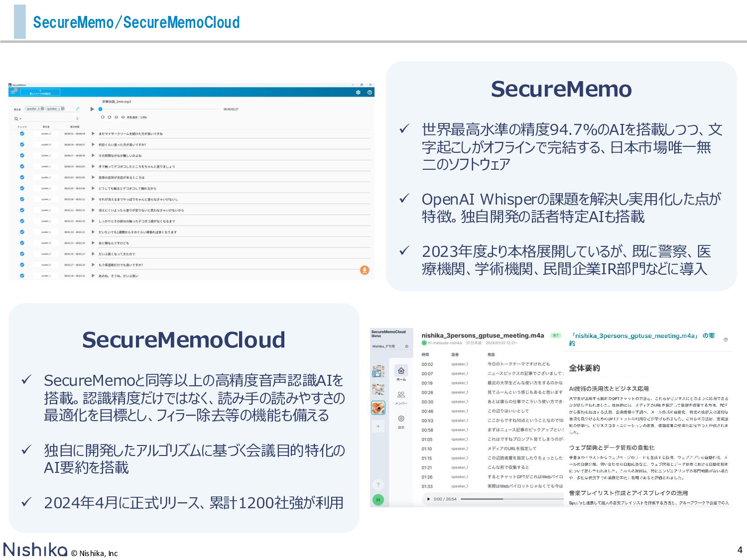Click the 新しいファイルを読込む load file button
This screenshot has width=747, height=560.
pyautogui.click(x=40, y=92)
